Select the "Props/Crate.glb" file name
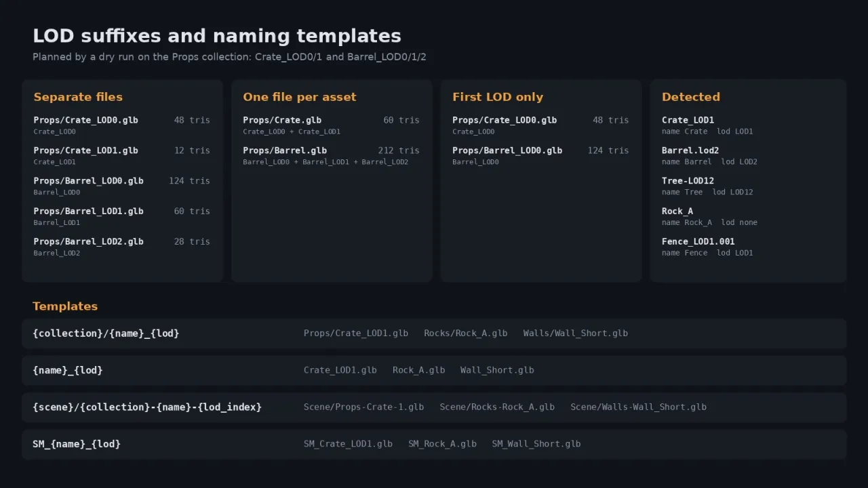Screen dimensions: 868x488 (x=282, y=120)
